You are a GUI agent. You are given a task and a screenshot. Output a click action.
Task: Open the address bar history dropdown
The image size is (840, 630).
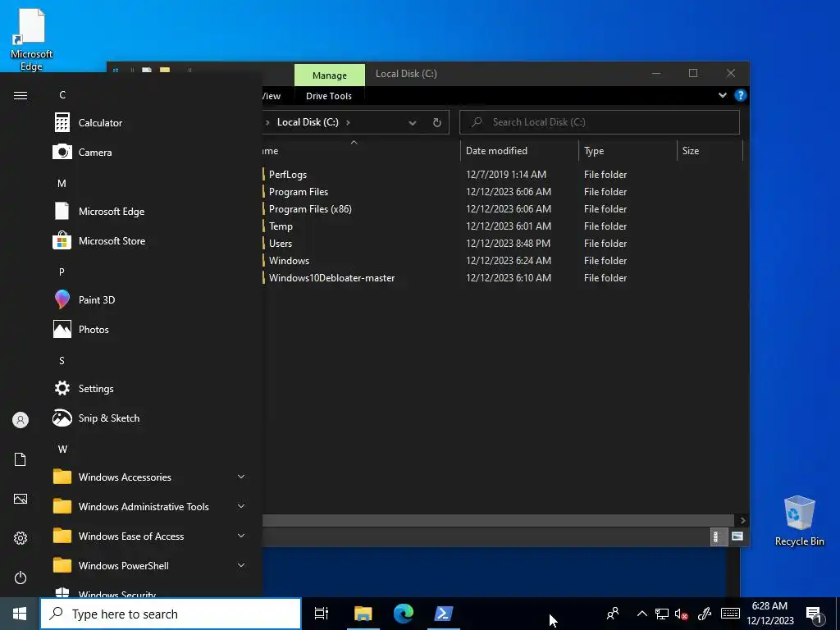coord(413,123)
